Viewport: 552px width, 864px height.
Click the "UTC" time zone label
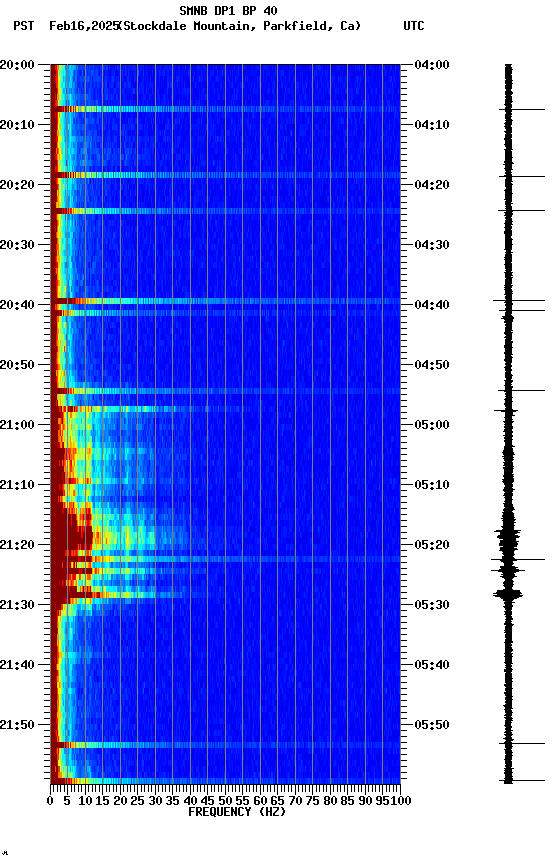(x=414, y=26)
